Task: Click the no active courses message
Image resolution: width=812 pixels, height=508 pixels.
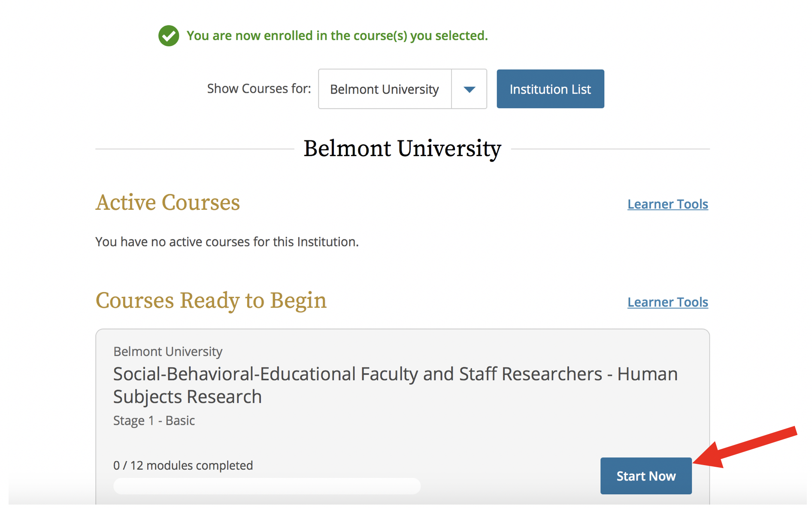Action: 227,242
